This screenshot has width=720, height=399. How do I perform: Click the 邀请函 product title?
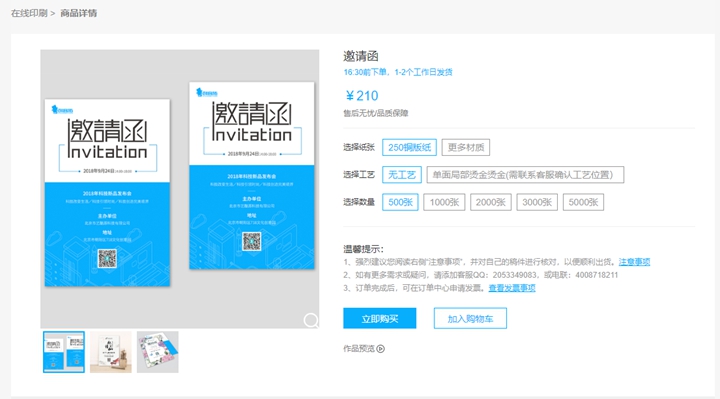pyautogui.click(x=361, y=56)
